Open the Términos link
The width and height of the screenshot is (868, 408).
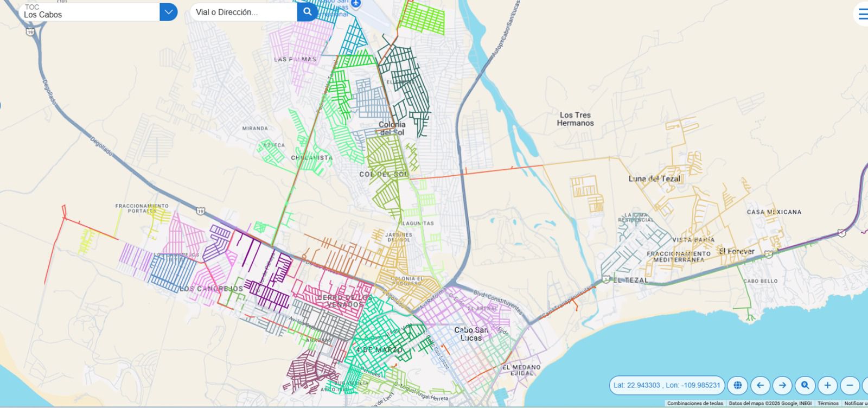tap(828, 404)
